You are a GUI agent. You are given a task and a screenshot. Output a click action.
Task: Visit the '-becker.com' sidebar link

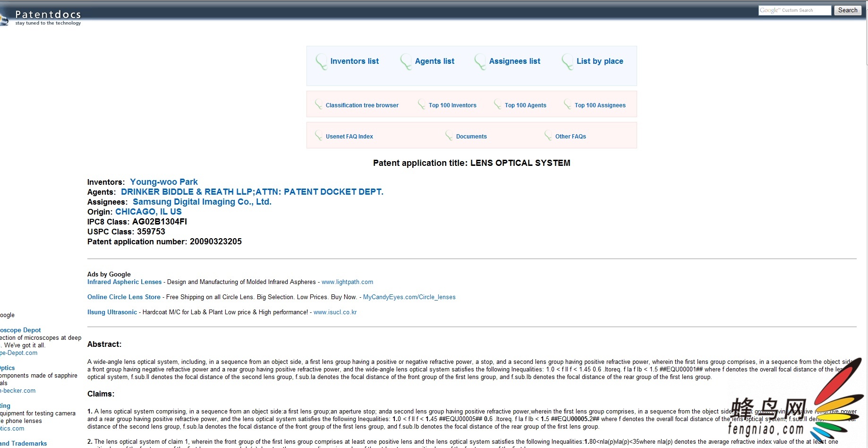coord(17,390)
